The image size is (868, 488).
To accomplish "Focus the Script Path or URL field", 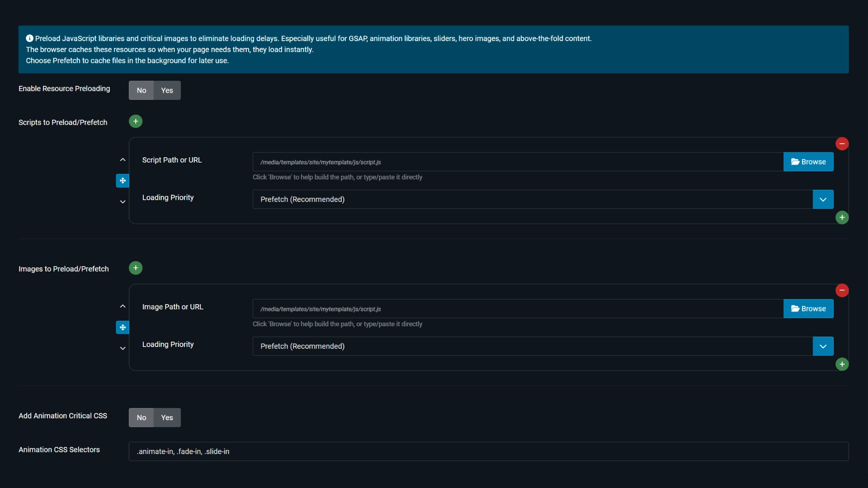I will pyautogui.click(x=518, y=162).
